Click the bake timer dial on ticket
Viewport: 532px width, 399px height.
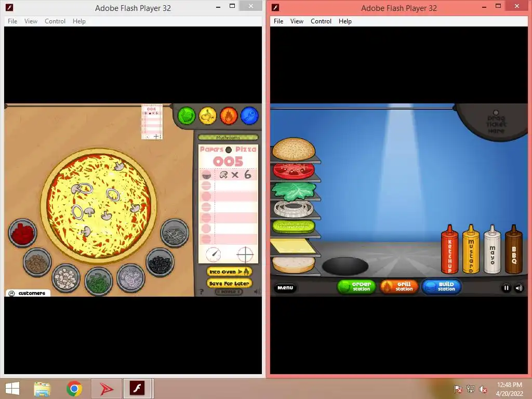(x=214, y=254)
